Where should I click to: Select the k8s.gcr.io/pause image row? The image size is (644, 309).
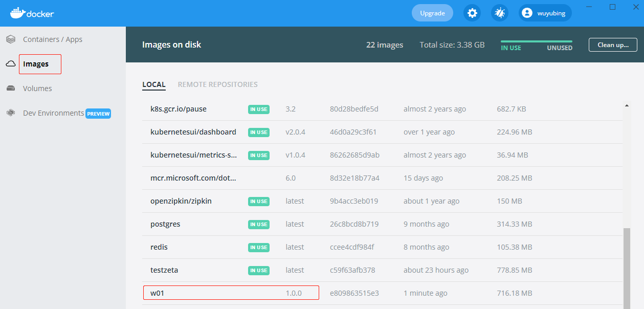click(x=383, y=109)
